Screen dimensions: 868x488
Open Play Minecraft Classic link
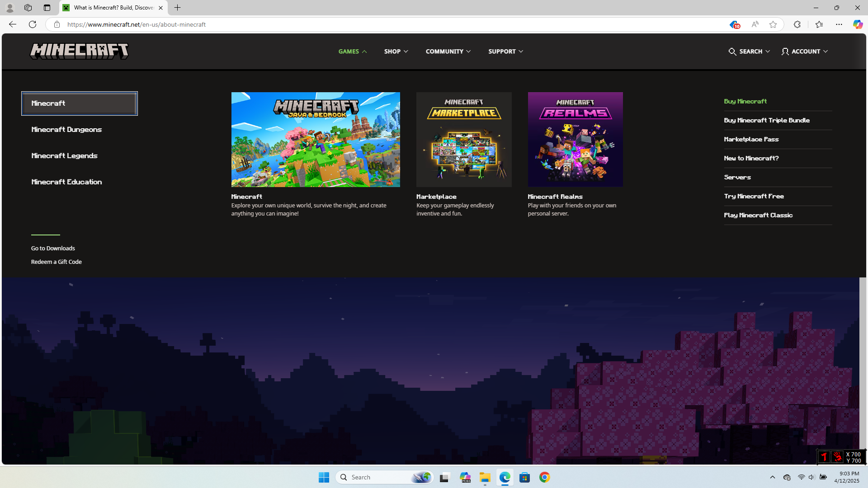tap(758, 215)
